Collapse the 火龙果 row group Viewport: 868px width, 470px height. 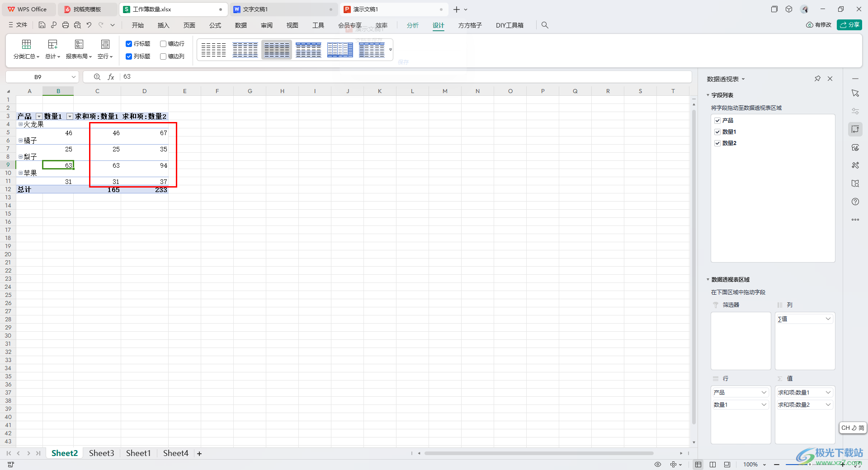(x=20, y=124)
